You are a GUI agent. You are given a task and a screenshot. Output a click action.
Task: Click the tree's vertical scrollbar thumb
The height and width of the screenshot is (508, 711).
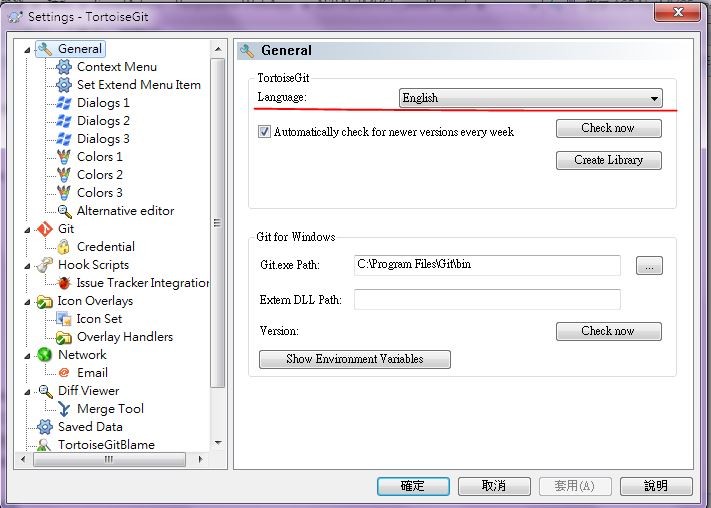(218, 223)
